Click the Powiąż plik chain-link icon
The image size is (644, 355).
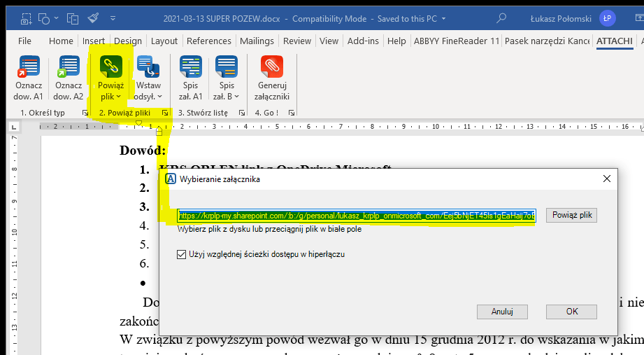[111, 67]
